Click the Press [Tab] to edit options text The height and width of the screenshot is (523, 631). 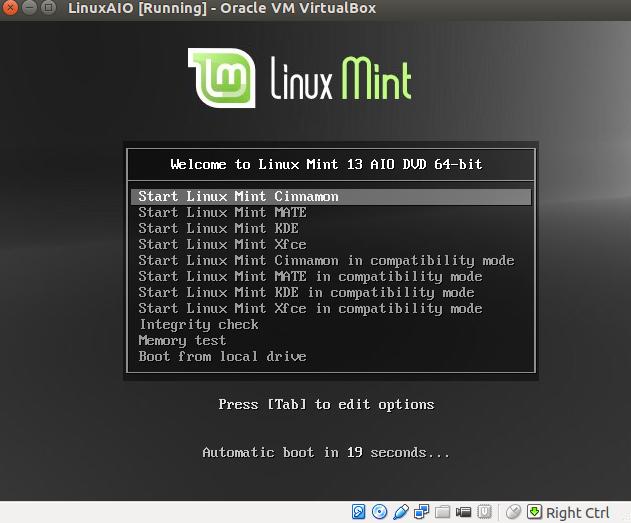[x=326, y=405]
